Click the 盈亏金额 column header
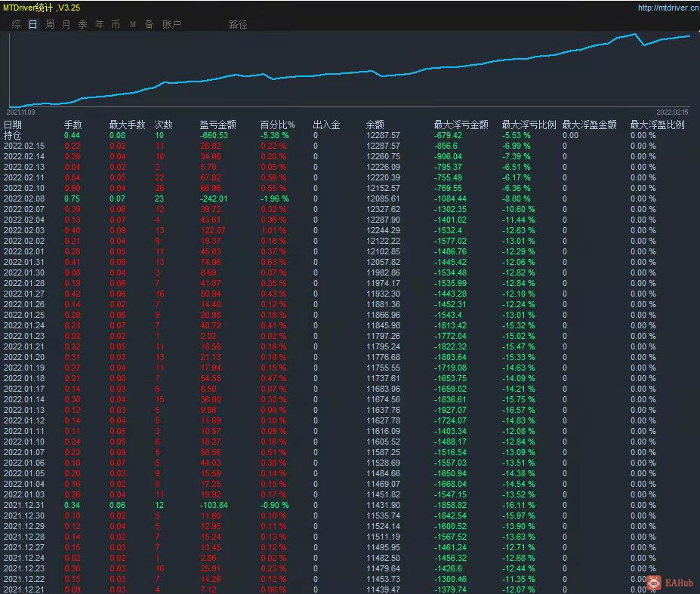The height and width of the screenshot is (594, 700). pyautogui.click(x=218, y=125)
